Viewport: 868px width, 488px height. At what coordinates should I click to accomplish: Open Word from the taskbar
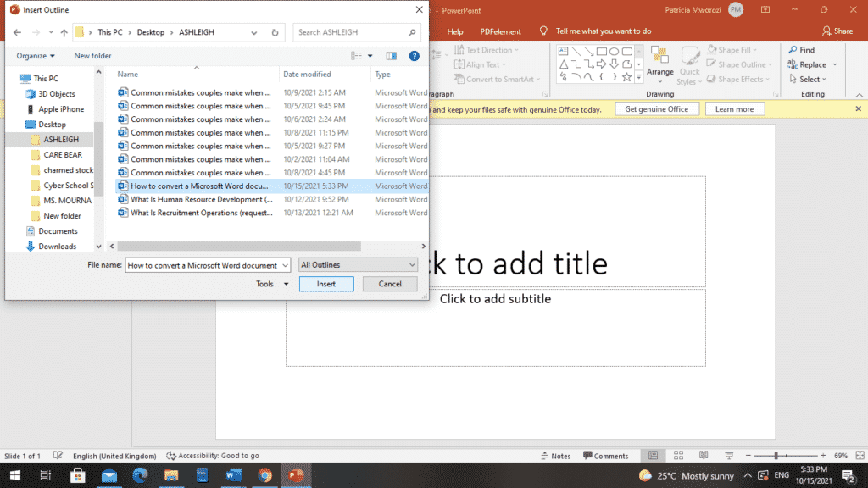pos(233,475)
